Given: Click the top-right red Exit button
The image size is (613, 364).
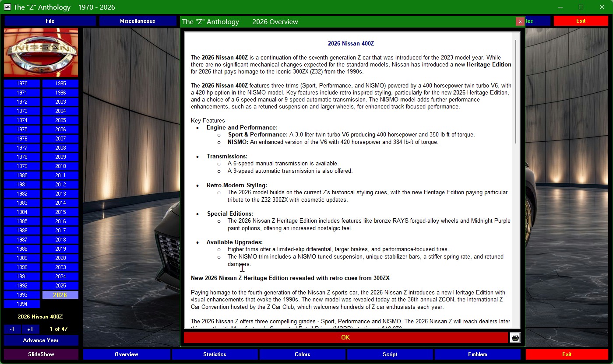Looking at the screenshot, I should pos(581,21).
